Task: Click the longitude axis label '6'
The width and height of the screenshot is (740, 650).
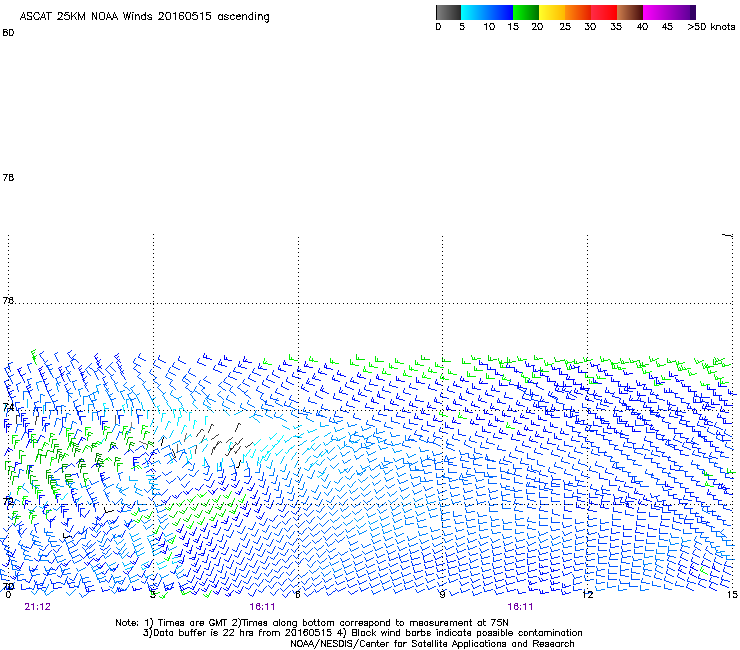Action: click(298, 594)
